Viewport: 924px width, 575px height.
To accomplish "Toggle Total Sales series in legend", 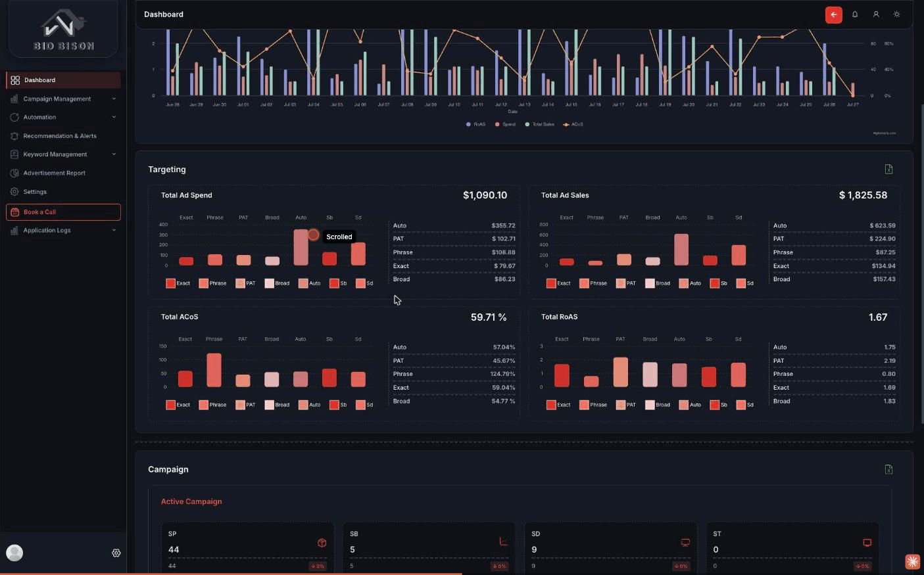I will coord(540,124).
